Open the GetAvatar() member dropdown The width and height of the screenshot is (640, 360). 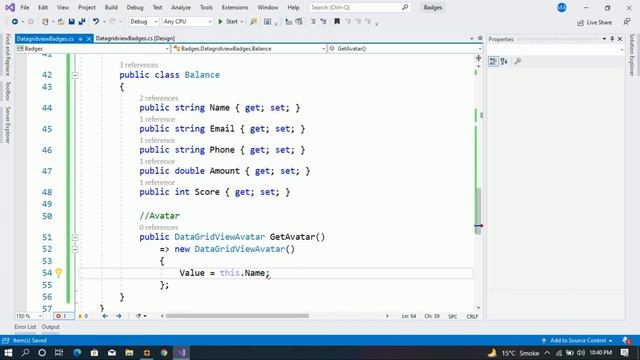[405, 49]
